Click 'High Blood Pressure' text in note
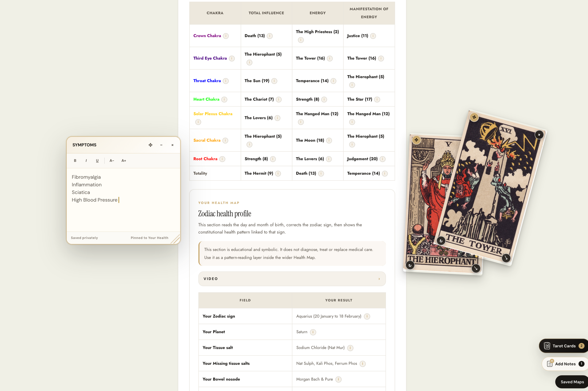This screenshot has height=391, width=588. [x=94, y=200]
